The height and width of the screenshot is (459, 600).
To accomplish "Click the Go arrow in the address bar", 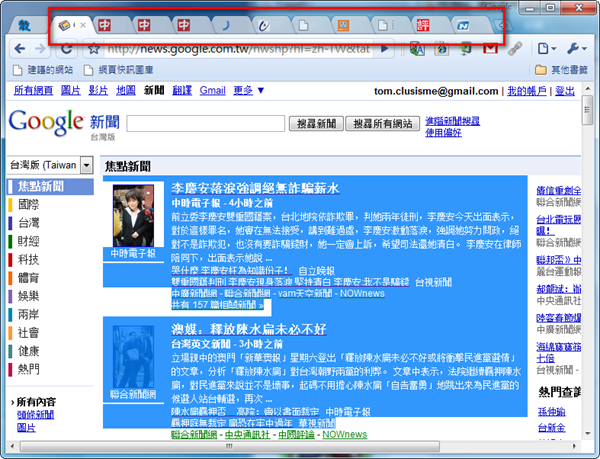I will [x=385, y=49].
